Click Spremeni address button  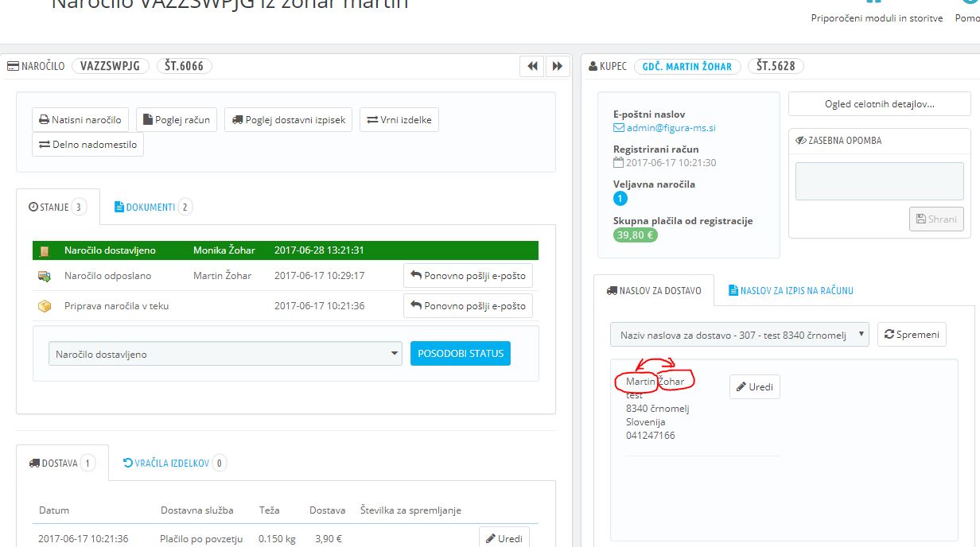[x=912, y=335]
